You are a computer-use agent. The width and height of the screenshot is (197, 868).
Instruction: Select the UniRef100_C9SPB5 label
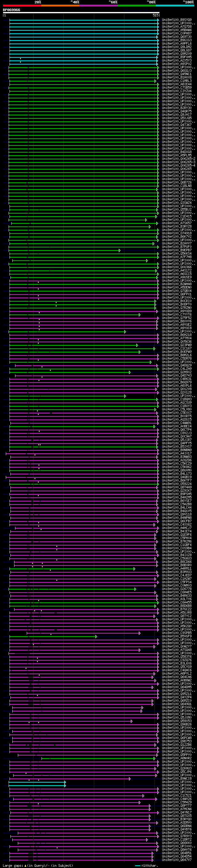click(x=177, y=633)
